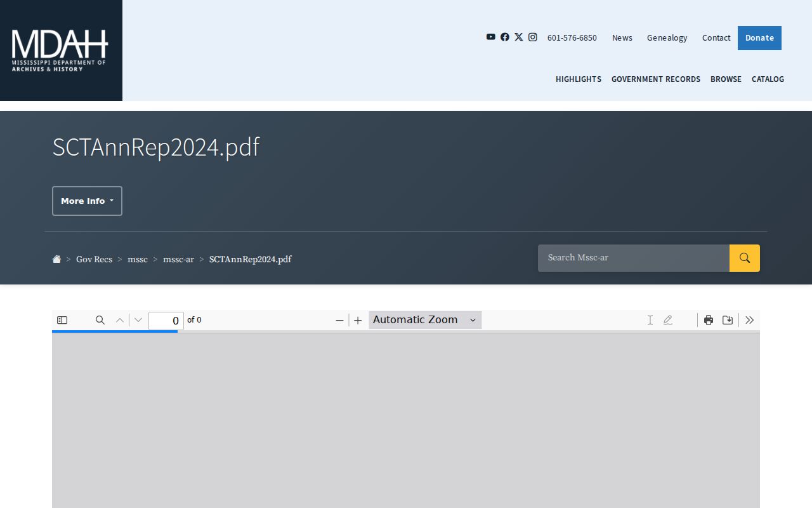This screenshot has width=812, height=508.
Task: Open the Instagram social icon
Action: click(x=533, y=37)
